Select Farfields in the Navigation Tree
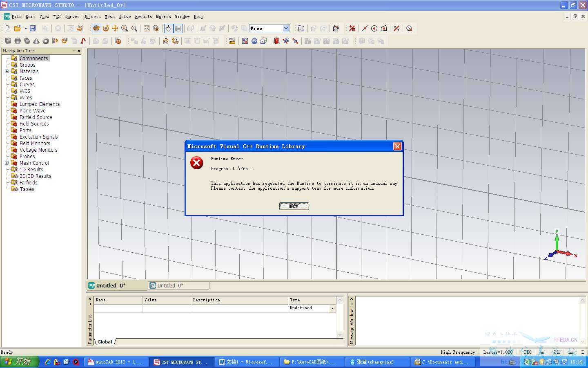Viewport: 588px width, 368px height. [29, 183]
